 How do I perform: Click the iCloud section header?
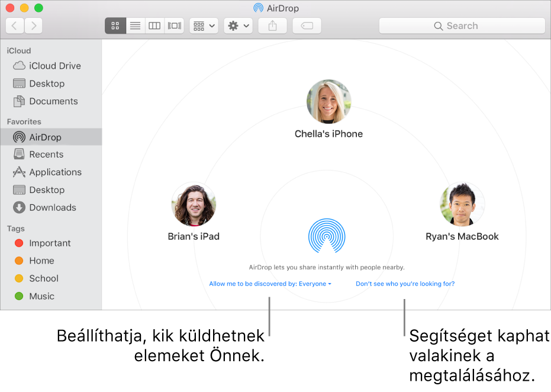19,50
